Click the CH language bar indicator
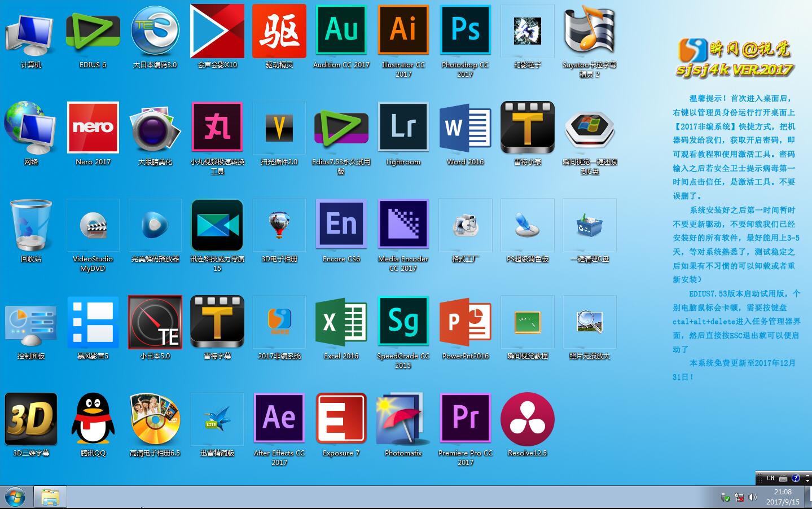 (x=771, y=479)
